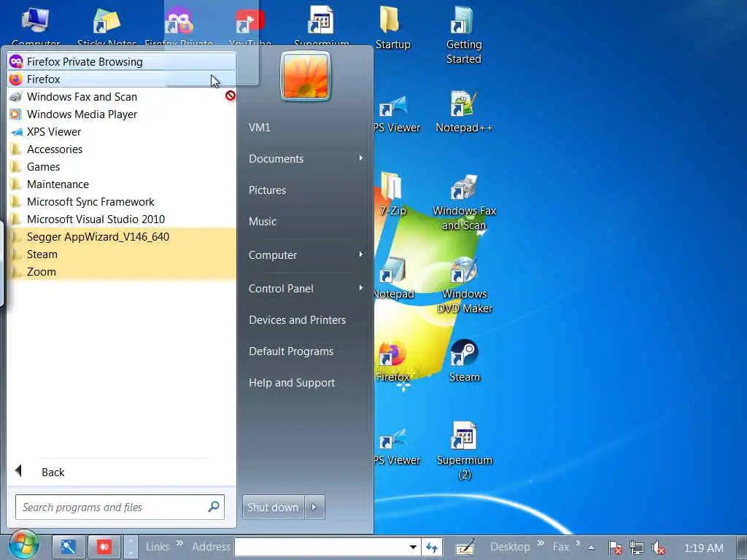The image size is (747, 560).
Task: Select the Startup folder desktop icon
Action: pos(392,28)
